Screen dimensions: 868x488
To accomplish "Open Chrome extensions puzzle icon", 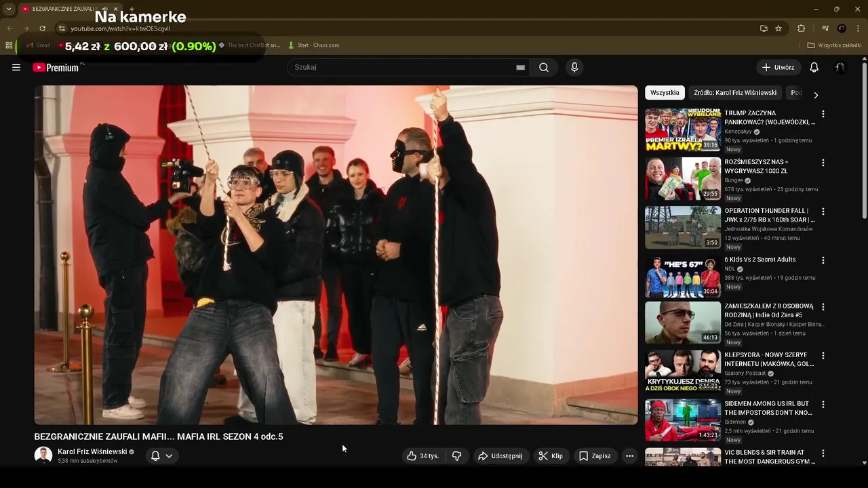I will click(x=802, y=28).
